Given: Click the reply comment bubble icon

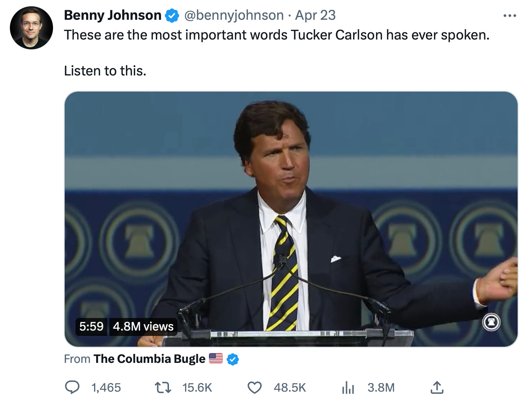Looking at the screenshot, I should (73, 387).
